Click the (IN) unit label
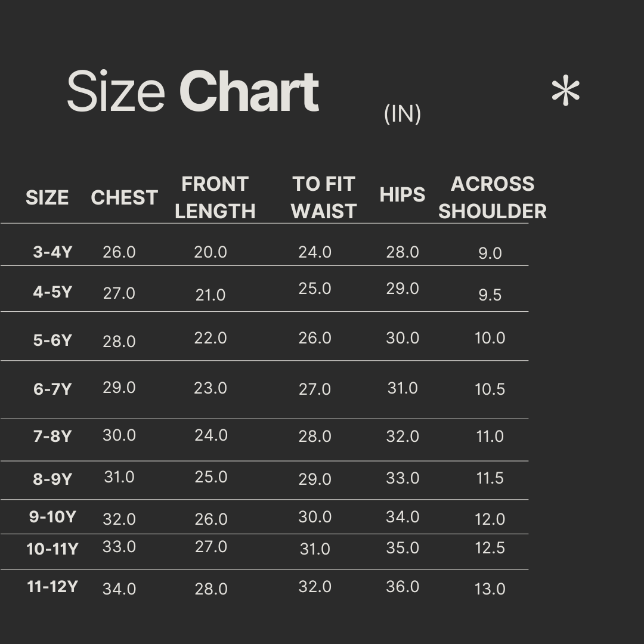The width and height of the screenshot is (644, 644). point(402,113)
